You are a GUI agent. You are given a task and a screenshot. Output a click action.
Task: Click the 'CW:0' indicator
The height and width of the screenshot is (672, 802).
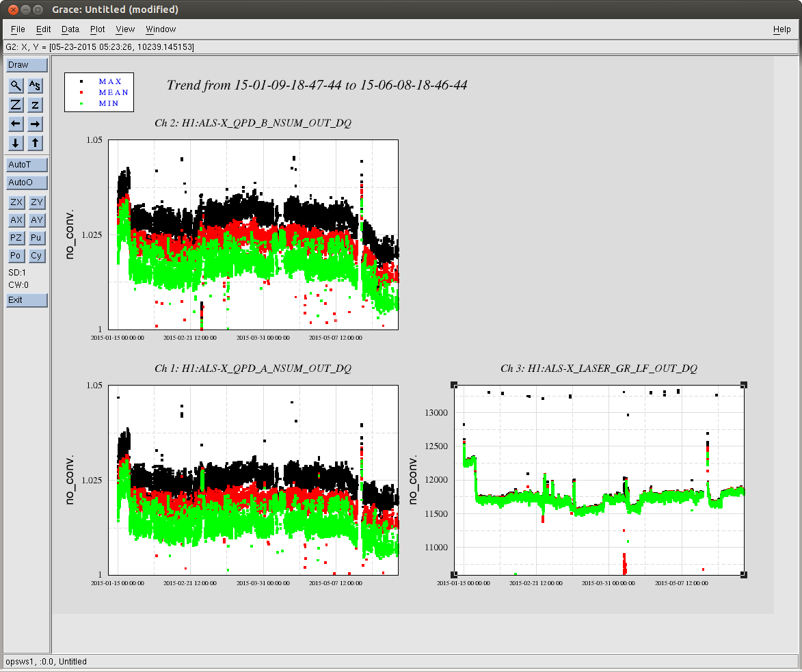pos(18,285)
